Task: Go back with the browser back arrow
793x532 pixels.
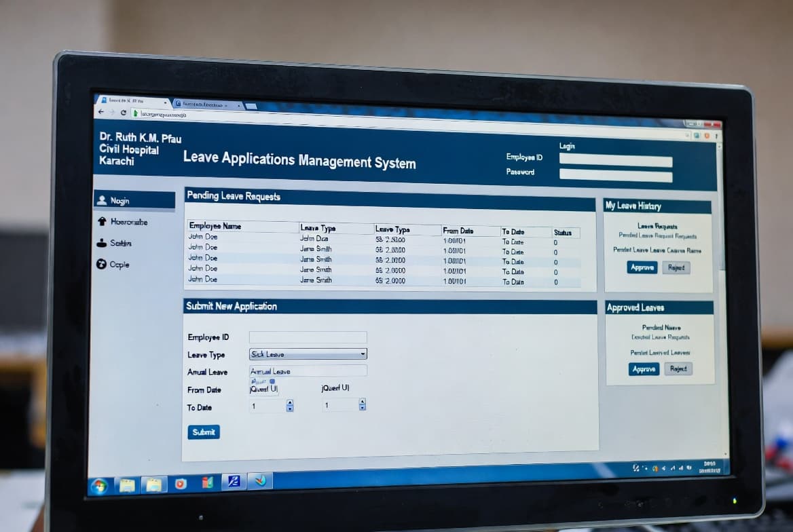Action: [x=101, y=112]
